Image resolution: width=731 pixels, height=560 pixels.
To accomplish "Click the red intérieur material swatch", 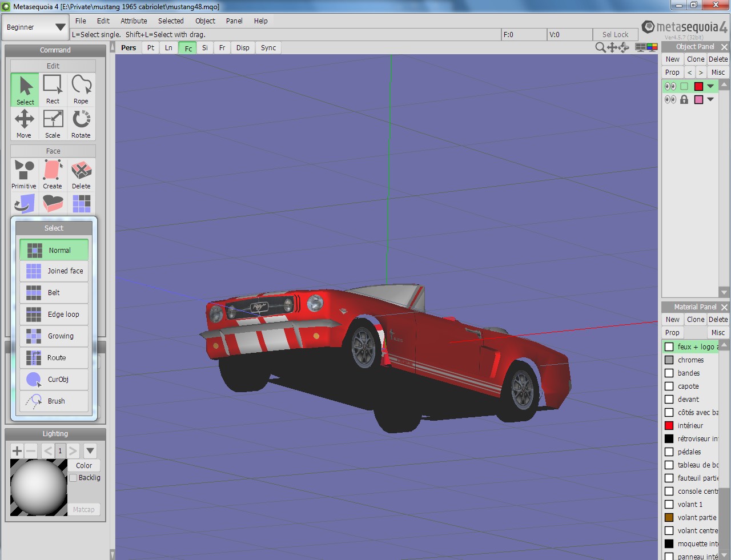I will [669, 425].
